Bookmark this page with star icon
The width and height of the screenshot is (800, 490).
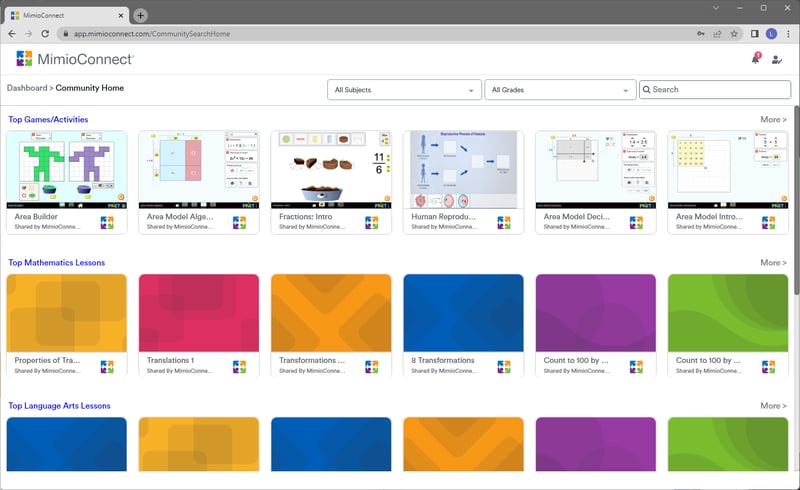(734, 34)
